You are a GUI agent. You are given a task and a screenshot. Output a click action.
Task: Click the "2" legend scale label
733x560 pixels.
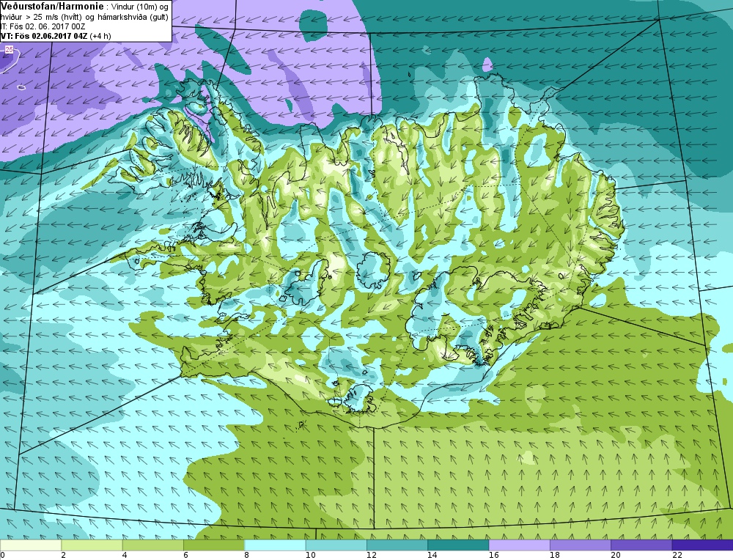pos(63,556)
